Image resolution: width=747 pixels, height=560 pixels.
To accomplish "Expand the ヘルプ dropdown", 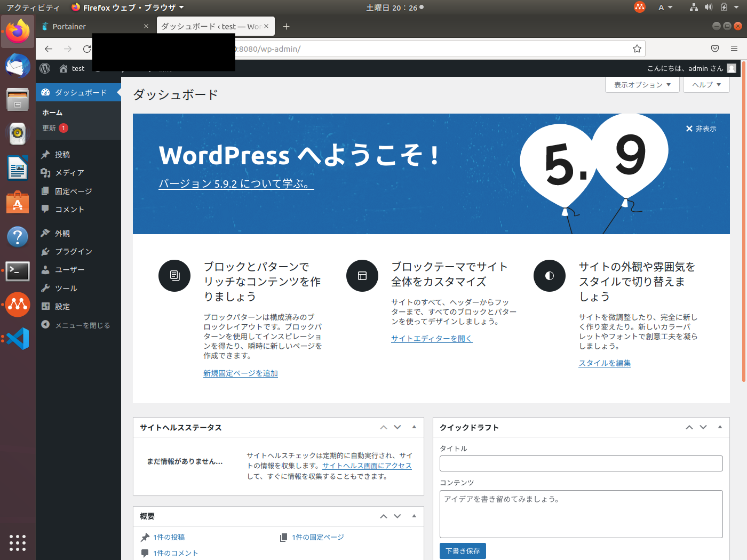I will coord(706,84).
